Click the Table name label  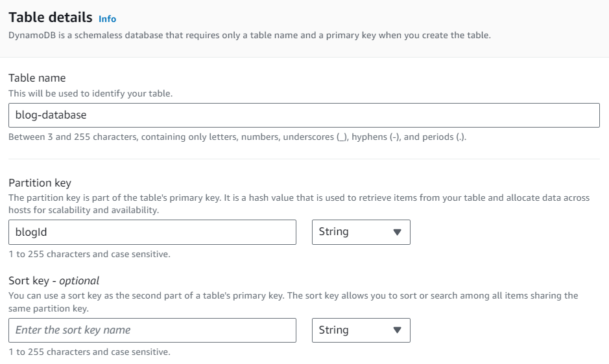pyautogui.click(x=37, y=78)
